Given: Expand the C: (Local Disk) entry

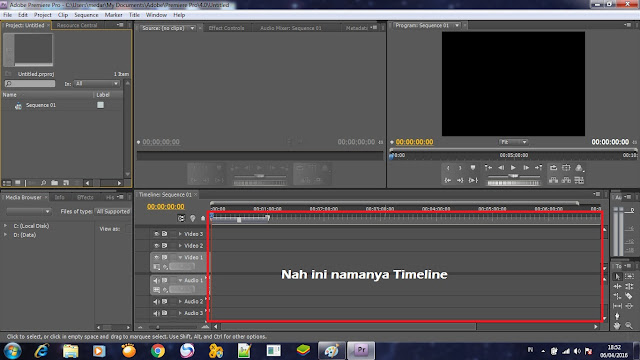Looking at the screenshot, I should pos(6,226).
